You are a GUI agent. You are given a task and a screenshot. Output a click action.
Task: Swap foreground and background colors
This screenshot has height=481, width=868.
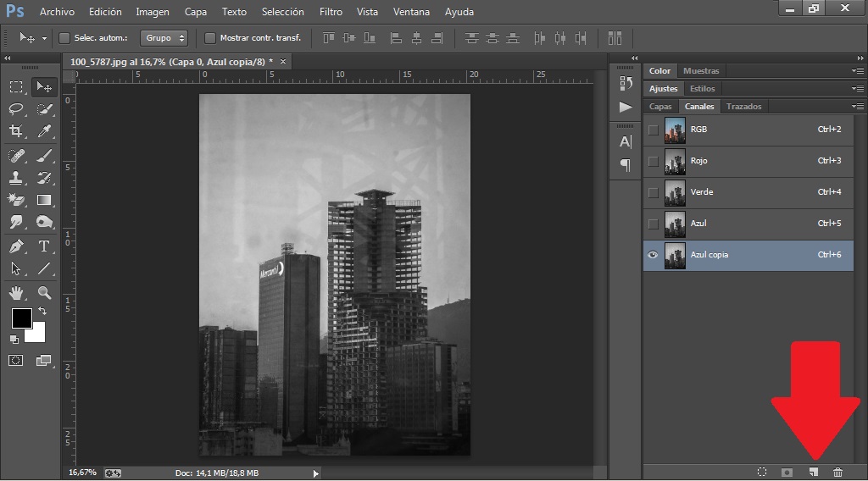pyautogui.click(x=42, y=312)
